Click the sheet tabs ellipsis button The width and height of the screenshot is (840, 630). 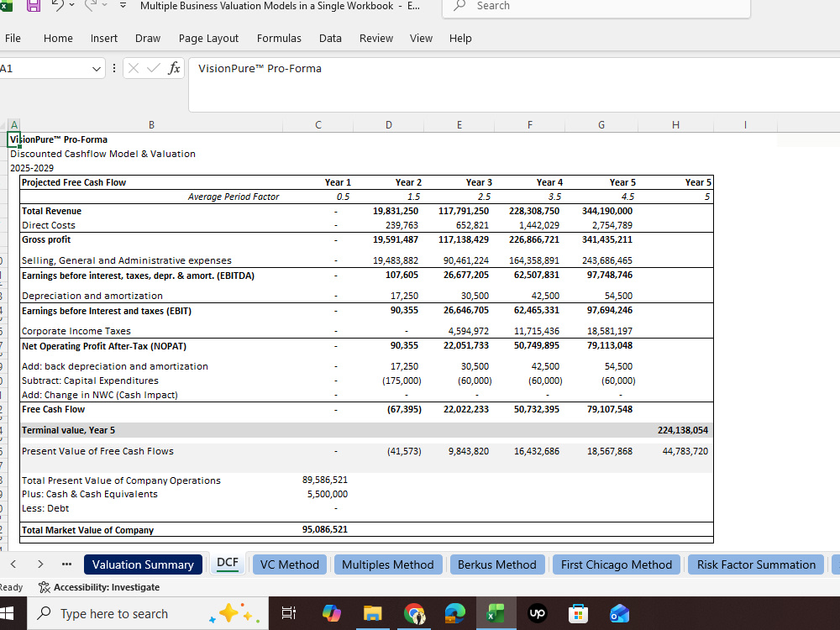click(x=66, y=564)
